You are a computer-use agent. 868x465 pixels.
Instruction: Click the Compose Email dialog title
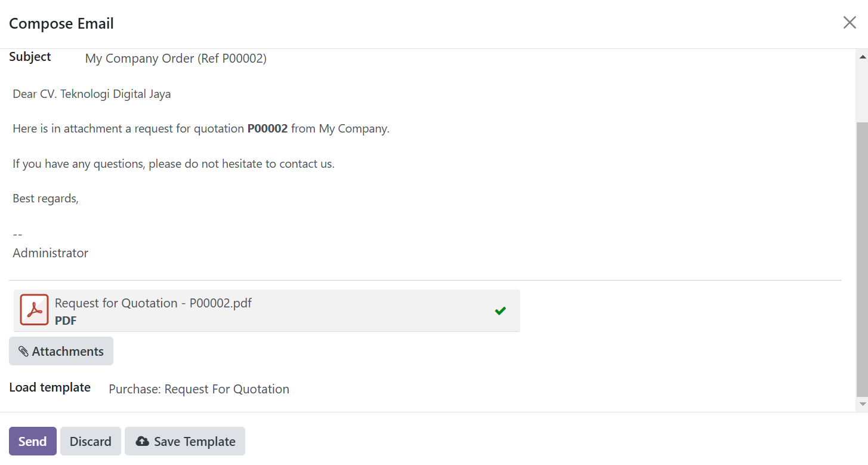coord(61,23)
